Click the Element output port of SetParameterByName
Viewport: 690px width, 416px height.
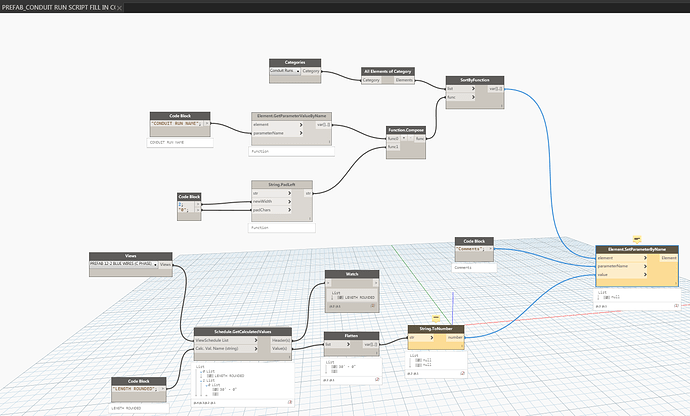668,258
